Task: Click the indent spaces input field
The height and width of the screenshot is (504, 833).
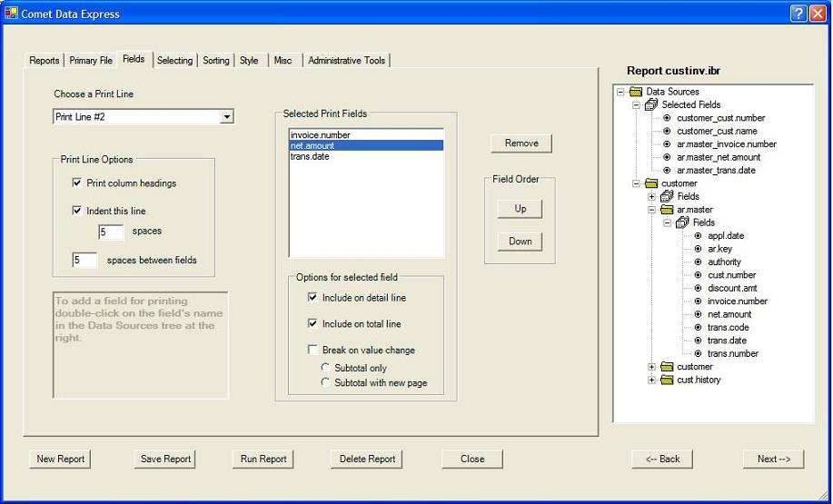Action: (111, 232)
